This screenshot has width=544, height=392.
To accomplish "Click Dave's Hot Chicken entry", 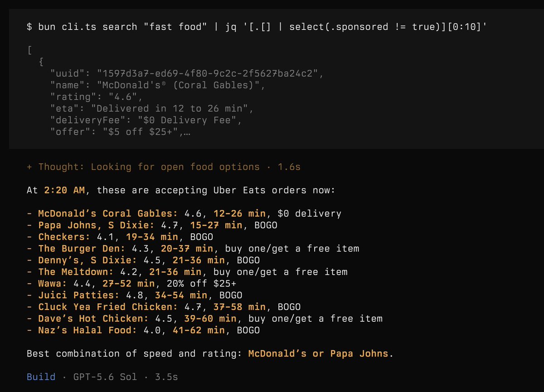I will pos(204,319).
